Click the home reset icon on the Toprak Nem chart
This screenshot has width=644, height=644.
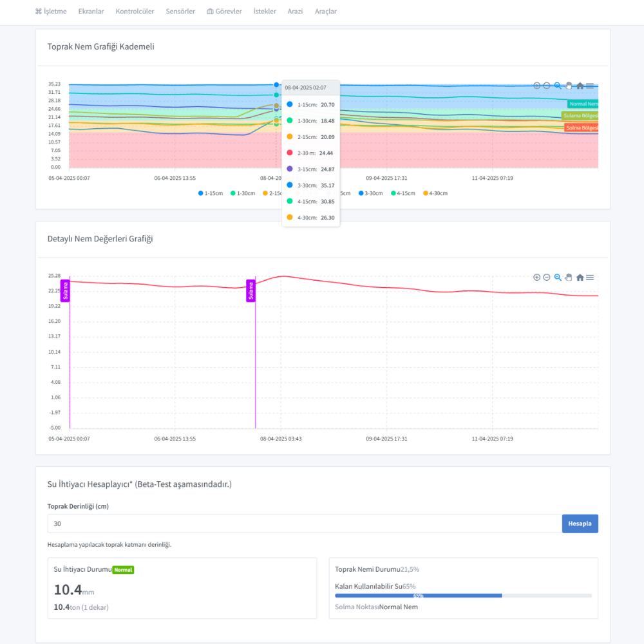point(580,86)
